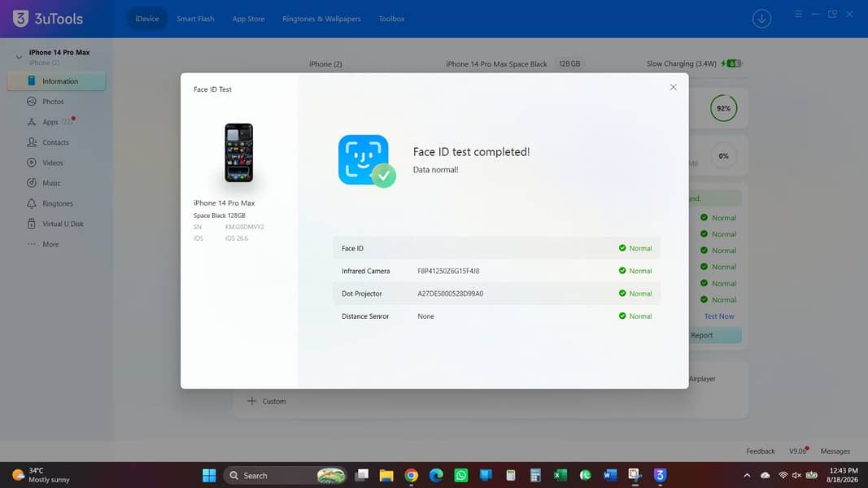Launch Google Chrome from the taskbar
The image size is (868, 488).
(411, 475)
